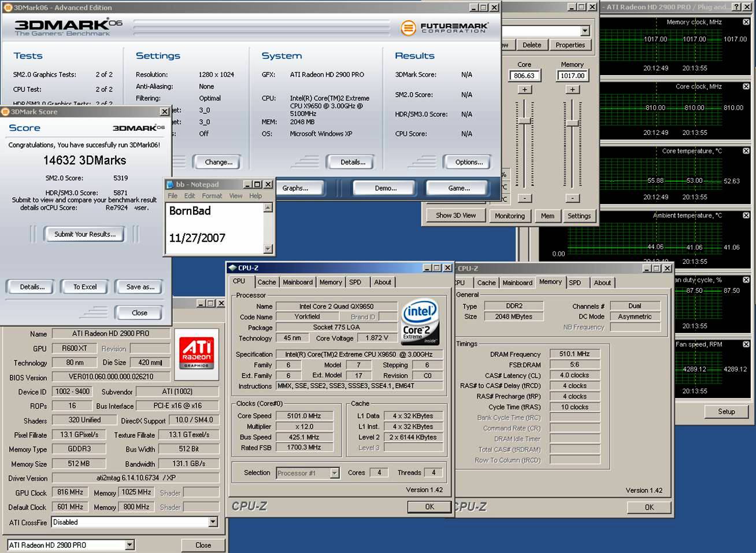Click the Core clock slider handle
The height and width of the screenshot is (553, 756).
[524, 120]
